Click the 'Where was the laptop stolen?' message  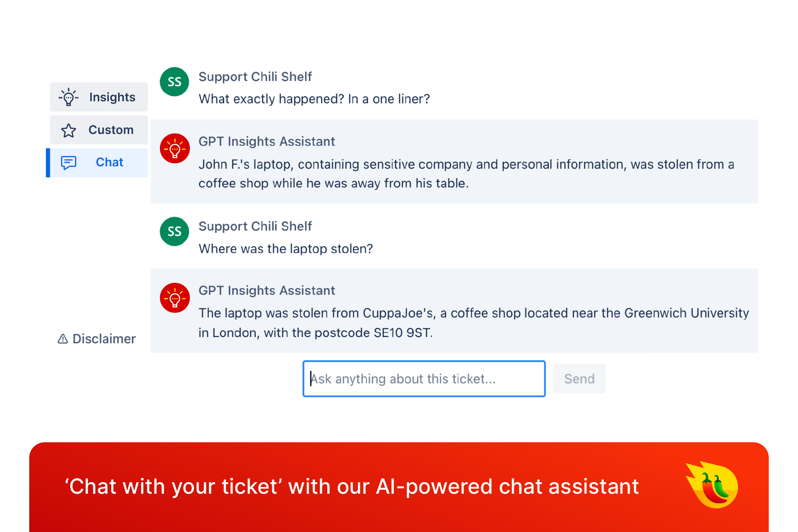(x=286, y=249)
